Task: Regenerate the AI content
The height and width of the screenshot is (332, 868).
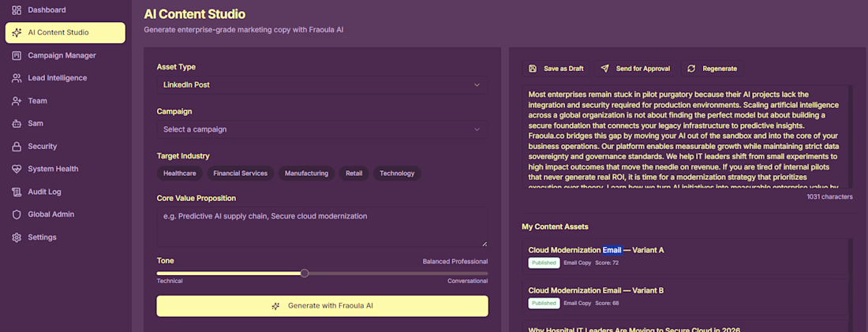Action: click(x=713, y=69)
